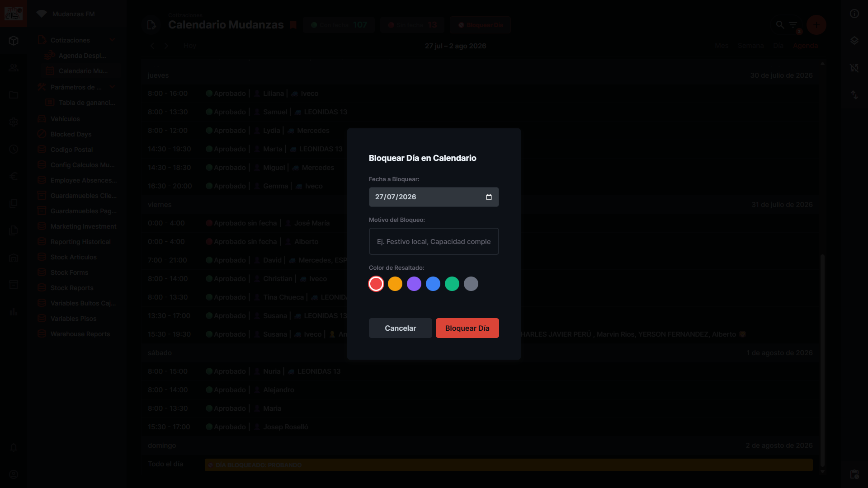This screenshot has width=868, height=488.
Task: Click the red plus add button
Action: [x=816, y=25]
